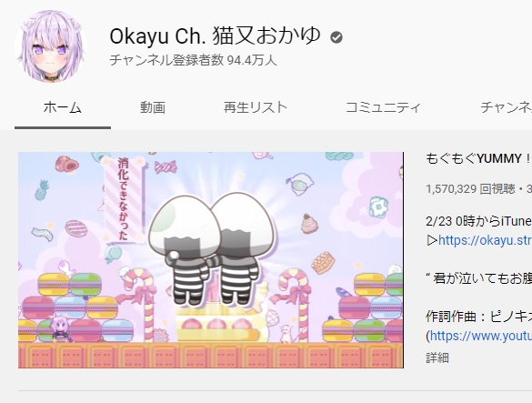532x403 pixels.
Task: Click the channel name Okayu Ch. 猫又おかゆ
Action: pyautogui.click(x=216, y=36)
